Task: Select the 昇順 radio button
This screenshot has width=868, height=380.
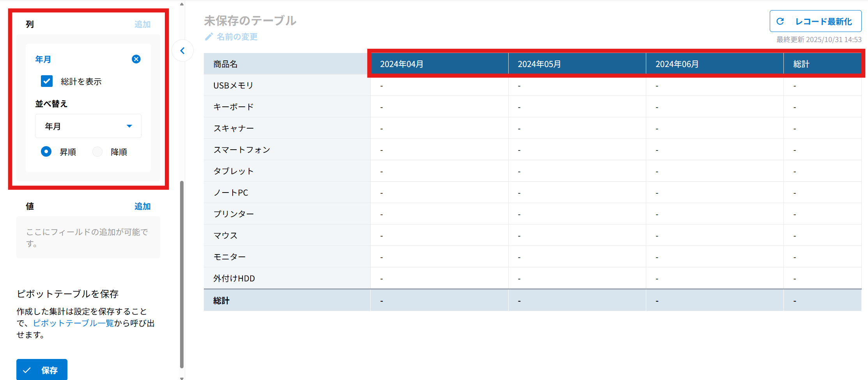Action: tap(46, 152)
